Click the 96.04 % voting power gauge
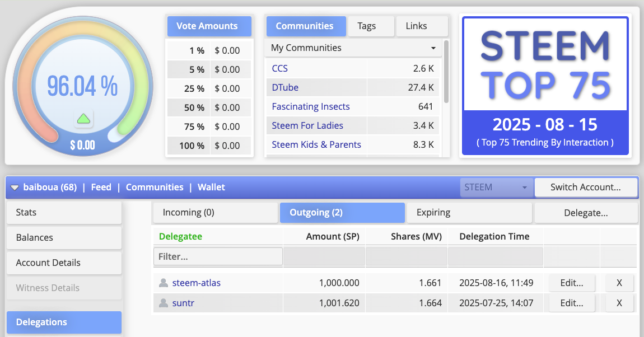Viewport: 644px width, 337px height. click(x=82, y=86)
